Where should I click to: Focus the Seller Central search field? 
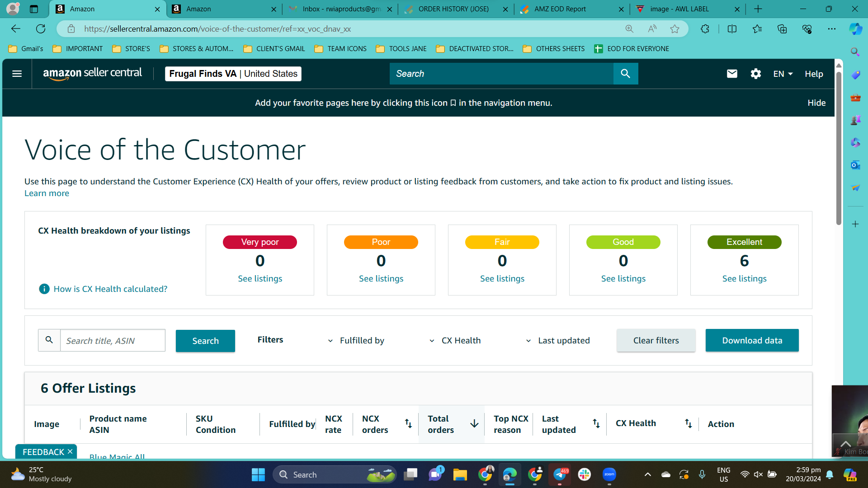click(501, 74)
